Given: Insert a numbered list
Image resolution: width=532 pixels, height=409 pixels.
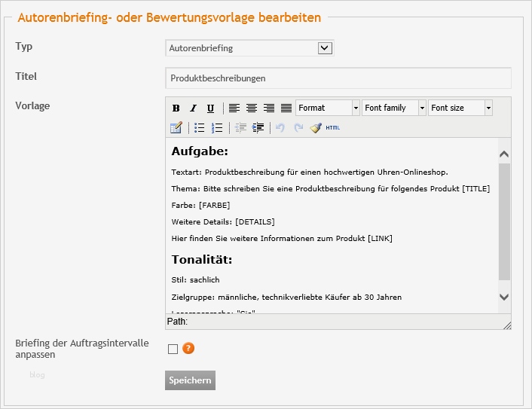Looking at the screenshot, I should click(x=217, y=128).
